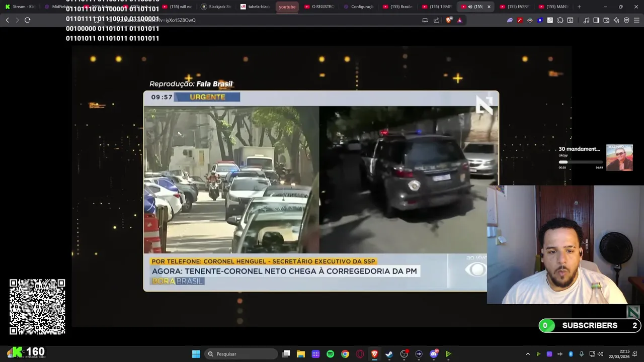The image size is (644, 362).
Task: Switch to the Configuração tab
Action: point(358,7)
